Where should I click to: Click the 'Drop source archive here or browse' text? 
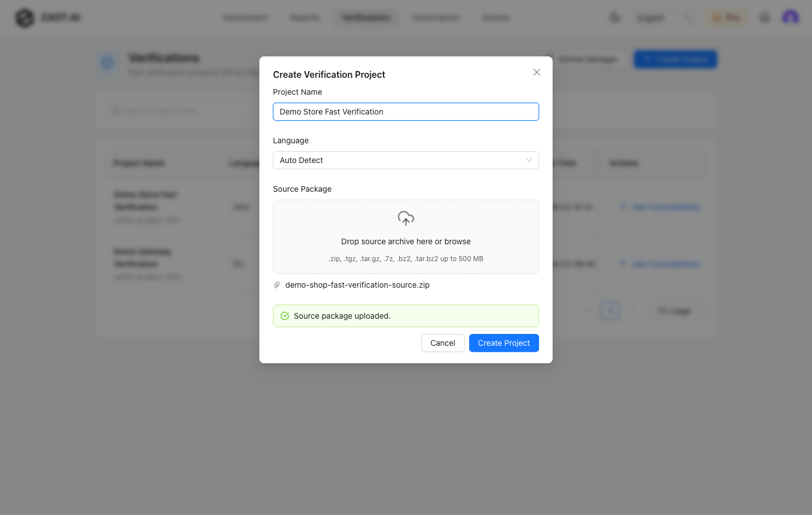(406, 241)
